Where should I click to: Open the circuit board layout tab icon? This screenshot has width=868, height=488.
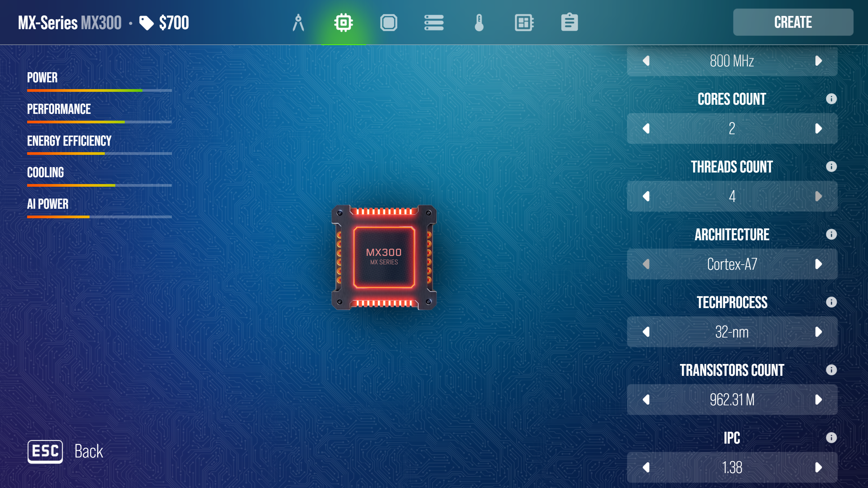point(524,23)
